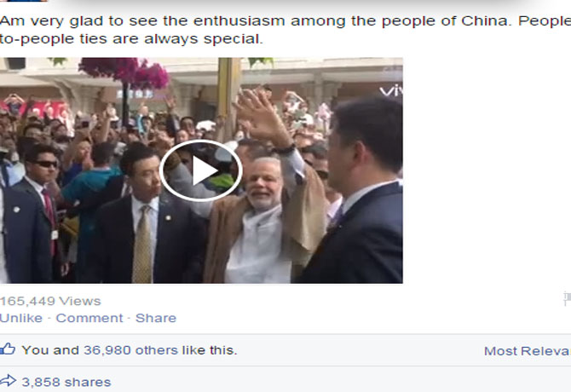The width and height of the screenshot is (571, 392).
Task: Click the Comment link under the video
Action: 89,318
